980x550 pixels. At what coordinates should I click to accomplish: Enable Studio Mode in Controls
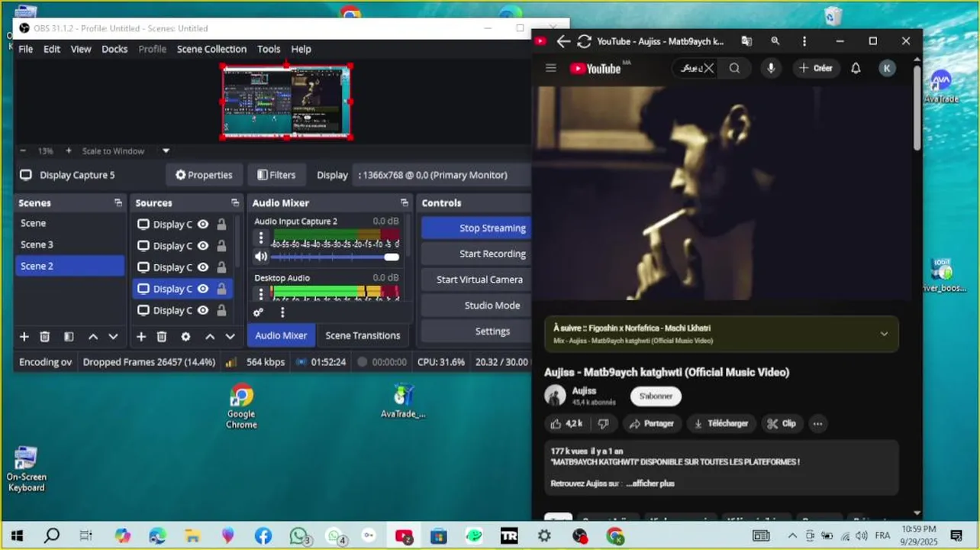point(476,306)
